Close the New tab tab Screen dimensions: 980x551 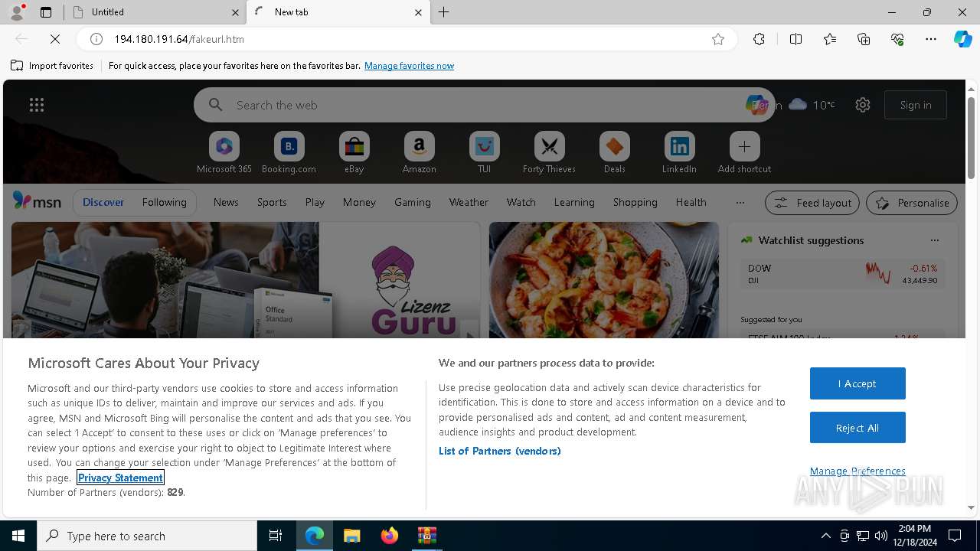[418, 12]
